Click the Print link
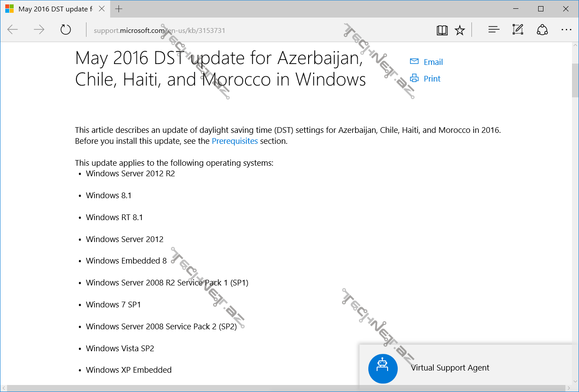This screenshot has height=392, width=579. point(432,78)
